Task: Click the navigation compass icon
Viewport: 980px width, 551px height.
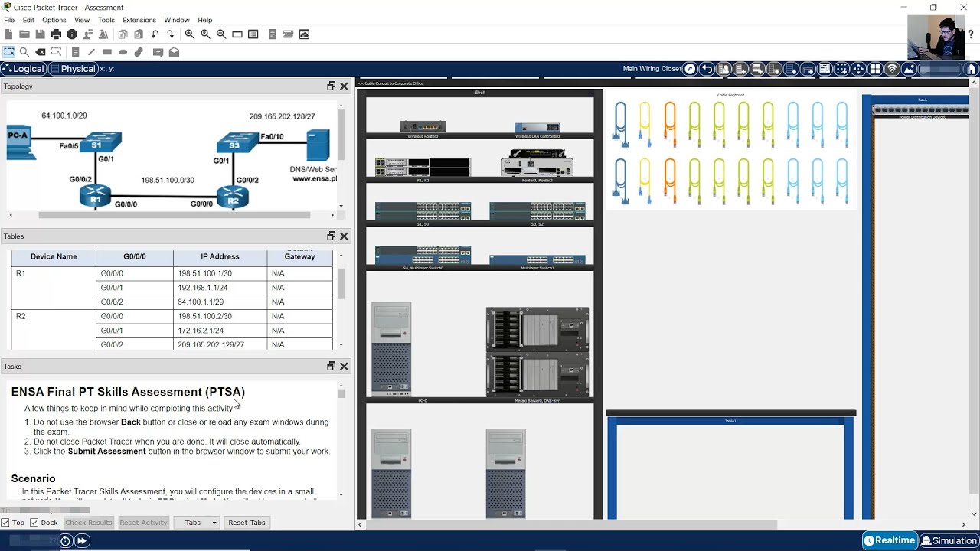Action: click(x=690, y=69)
